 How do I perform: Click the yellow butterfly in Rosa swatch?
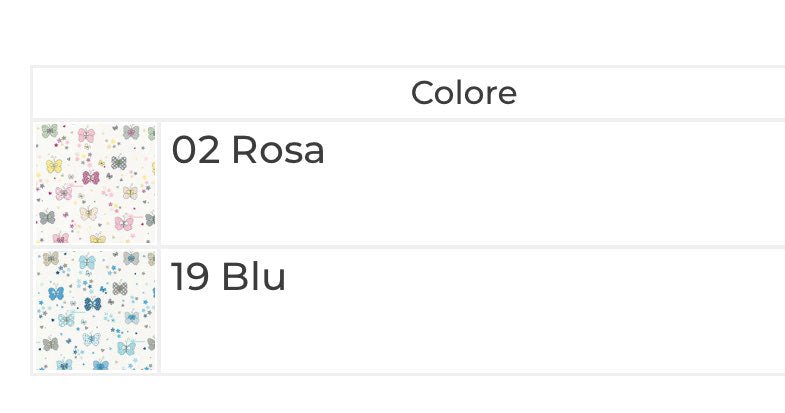pos(54,165)
